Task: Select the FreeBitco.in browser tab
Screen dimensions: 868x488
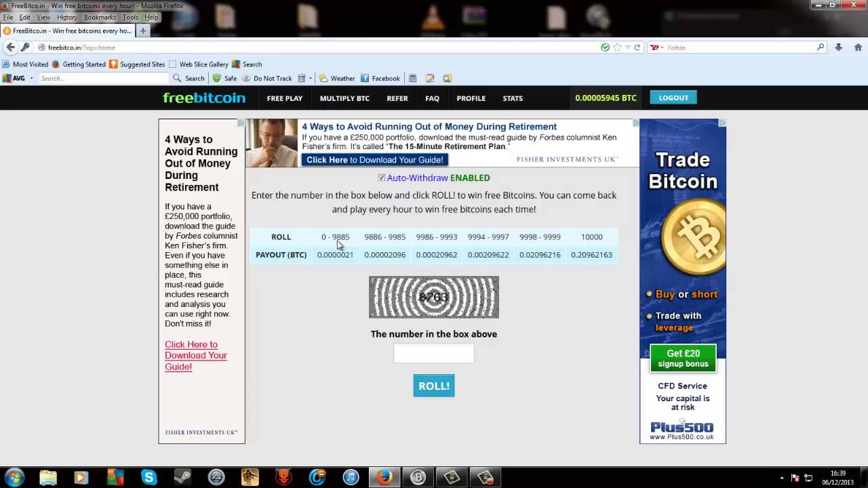Action: point(68,30)
